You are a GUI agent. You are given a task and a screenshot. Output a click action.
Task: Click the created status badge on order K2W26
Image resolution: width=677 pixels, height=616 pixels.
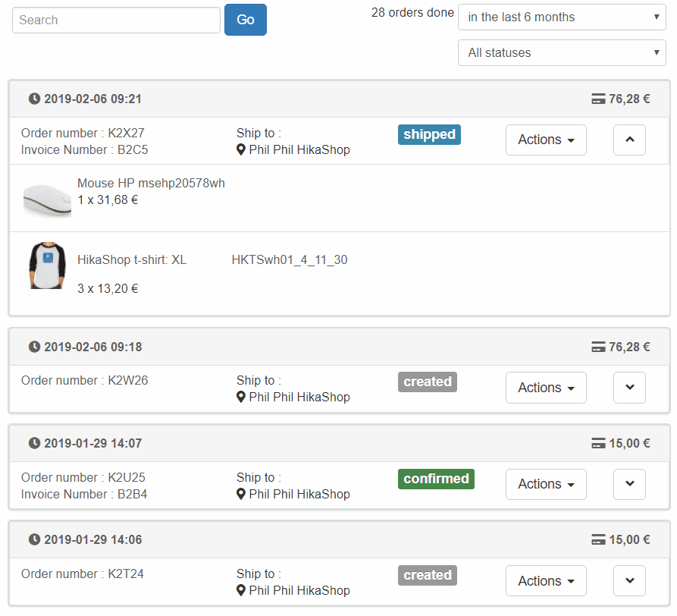pos(428,382)
